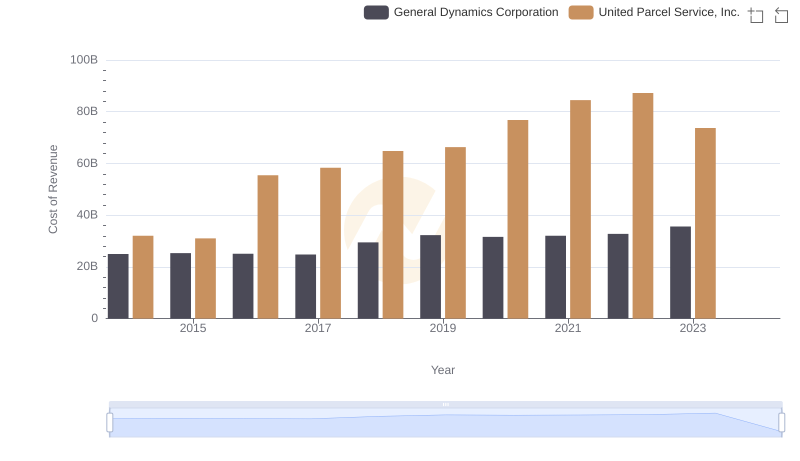Click the data zoom top drag bar
800x461 pixels.
445,404
